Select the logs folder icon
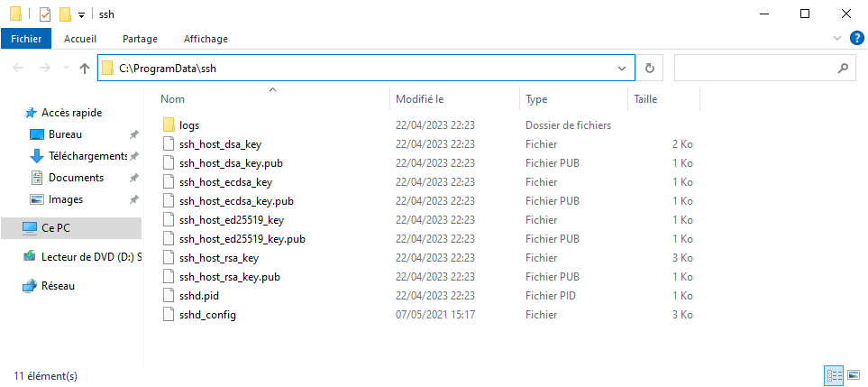This screenshot has height=387, width=868. coord(169,125)
